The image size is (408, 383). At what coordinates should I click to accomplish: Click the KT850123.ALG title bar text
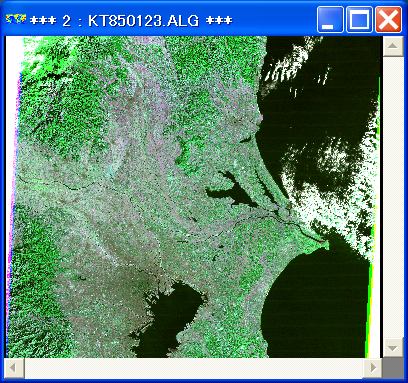131,21
